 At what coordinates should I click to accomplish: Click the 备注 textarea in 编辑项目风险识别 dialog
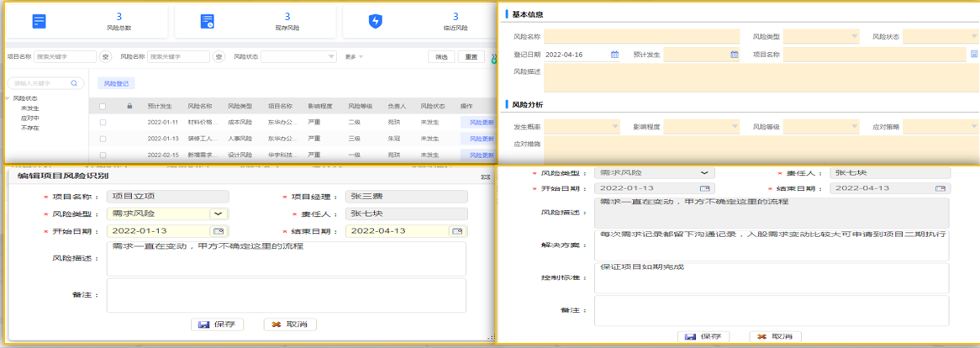pyautogui.click(x=287, y=295)
